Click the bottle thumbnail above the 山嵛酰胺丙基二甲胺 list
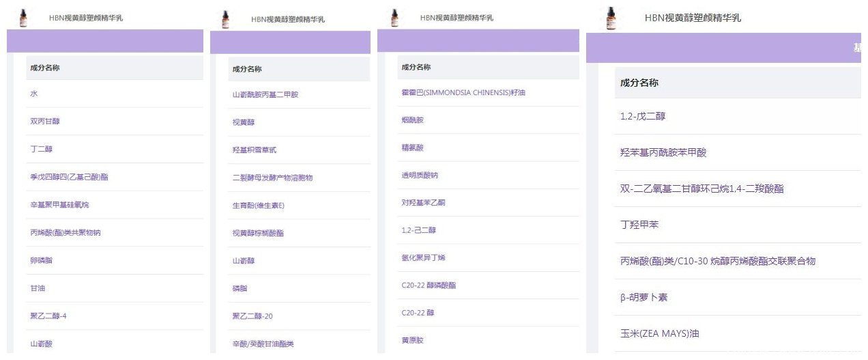This screenshot has height=360, width=868. tap(225, 19)
